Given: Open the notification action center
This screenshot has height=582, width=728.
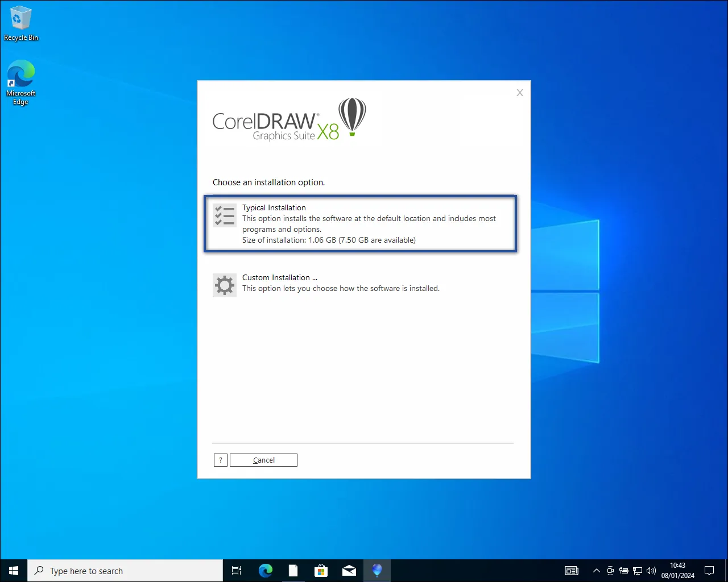Looking at the screenshot, I should (709, 571).
